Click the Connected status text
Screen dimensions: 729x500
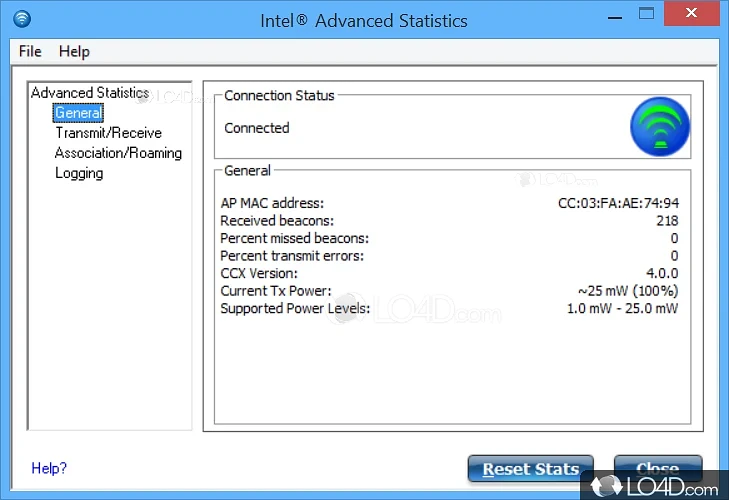[257, 128]
